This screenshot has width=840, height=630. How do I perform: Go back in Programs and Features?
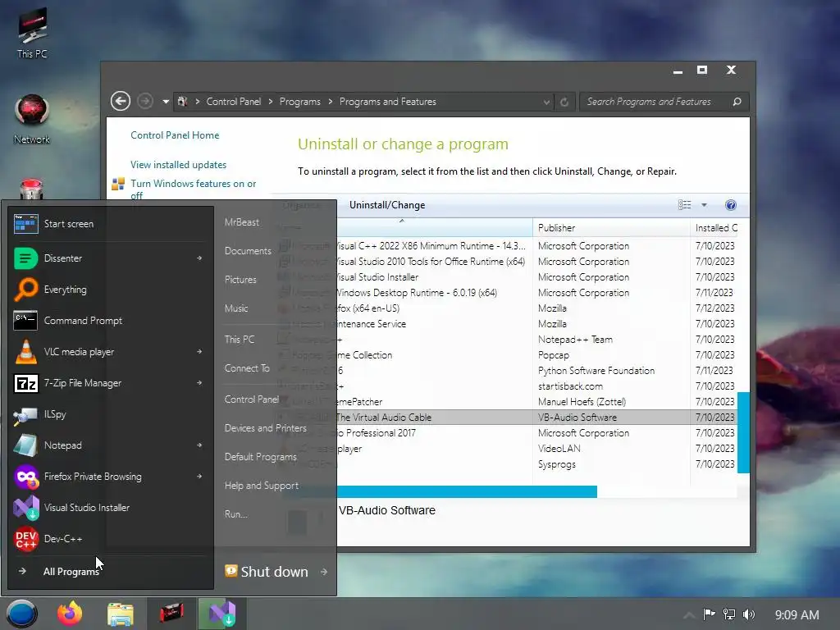tap(121, 101)
